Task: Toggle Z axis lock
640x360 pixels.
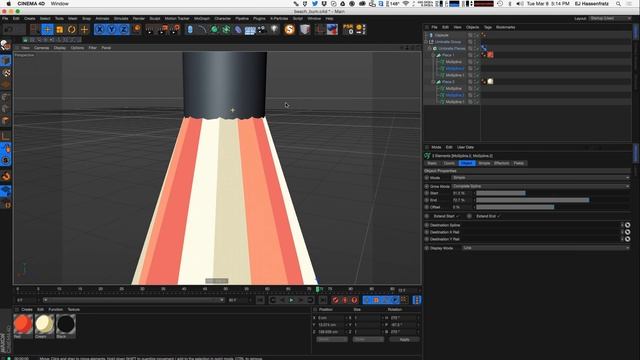Action: pos(123,29)
